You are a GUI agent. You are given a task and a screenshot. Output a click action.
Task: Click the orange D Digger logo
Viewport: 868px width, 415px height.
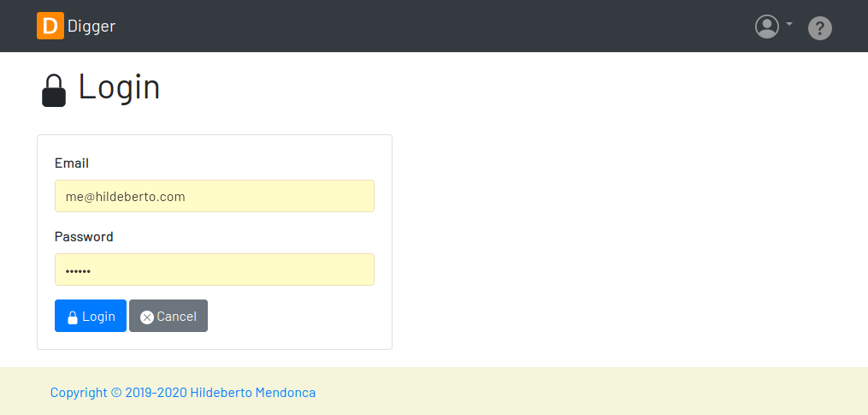(50, 26)
